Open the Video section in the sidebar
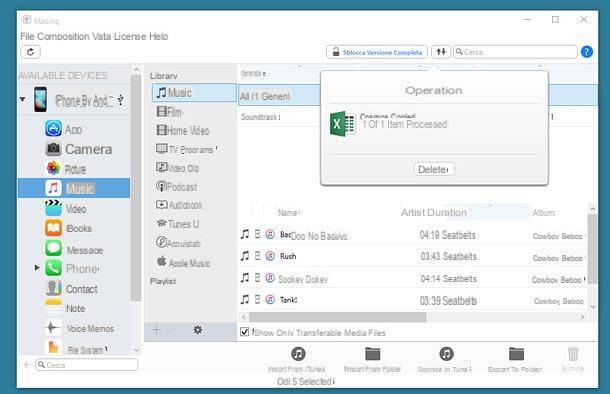 pos(66,209)
